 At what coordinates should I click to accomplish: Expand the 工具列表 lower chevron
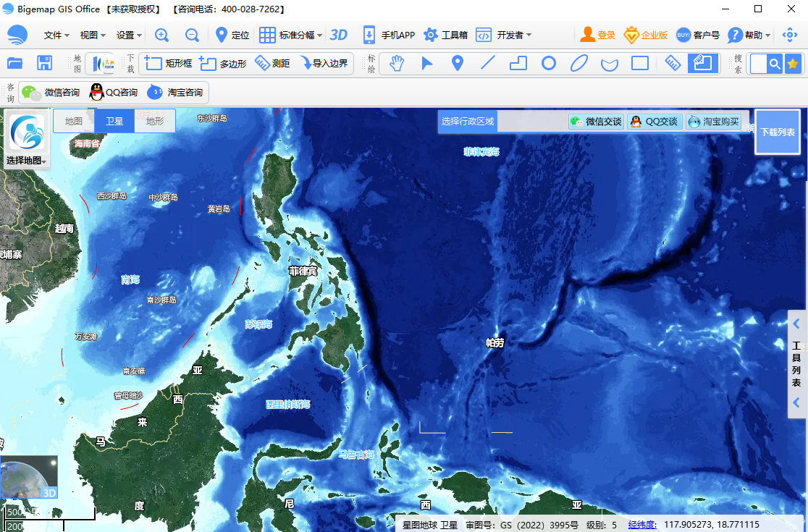pos(796,402)
